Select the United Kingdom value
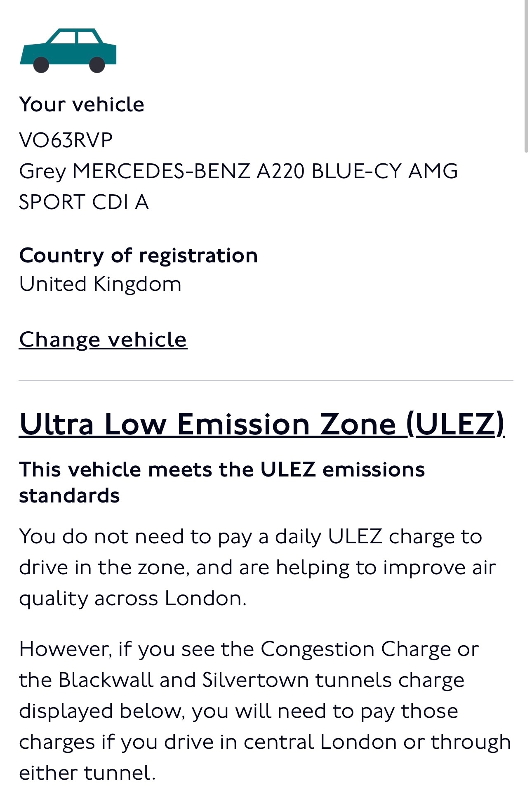The width and height of the screenshot is (532, 809). coord(100,284)
